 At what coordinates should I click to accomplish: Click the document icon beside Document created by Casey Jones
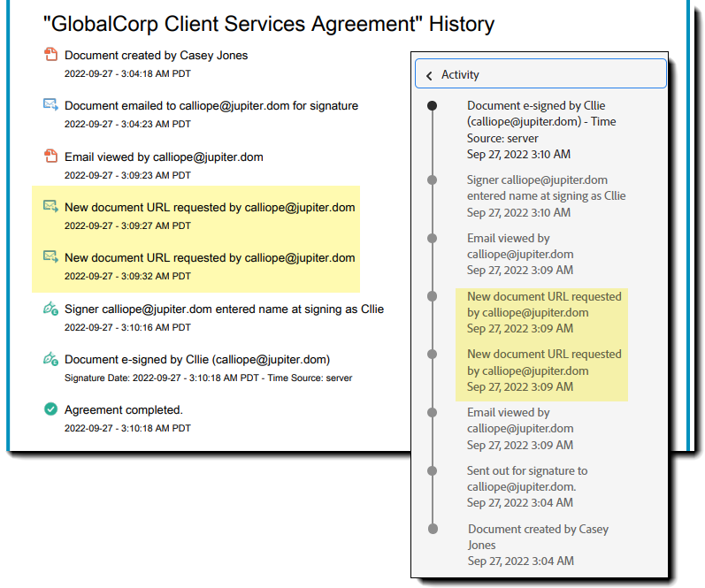[x=50, y=55]
